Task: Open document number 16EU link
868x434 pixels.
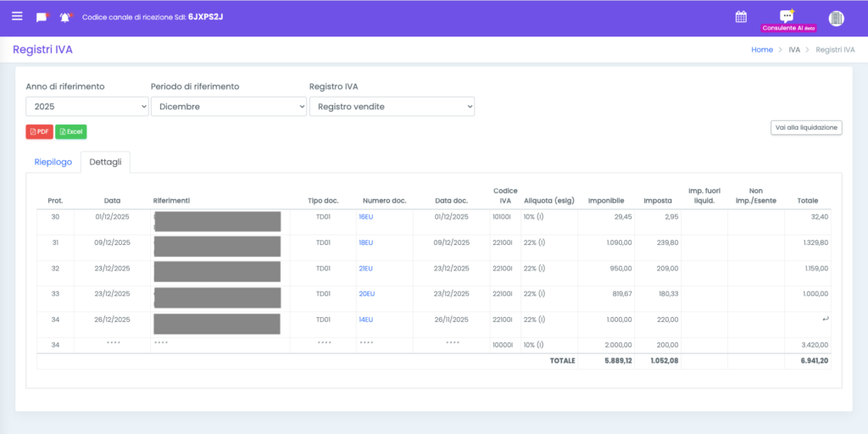Action: pos(366,217)
